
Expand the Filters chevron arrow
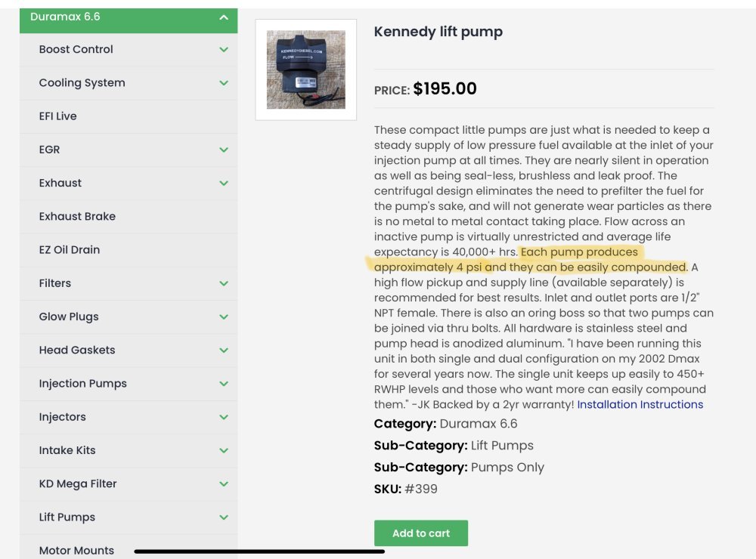click(x=224, y=283)
